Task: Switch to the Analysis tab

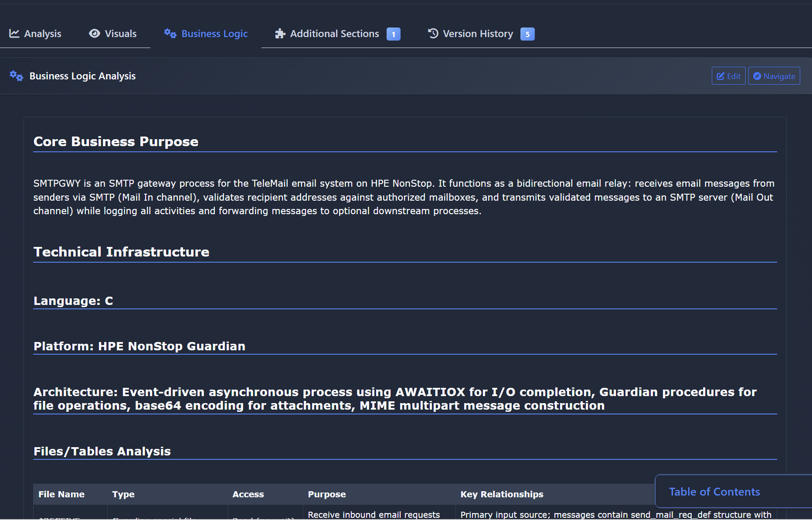Action: 42,34
